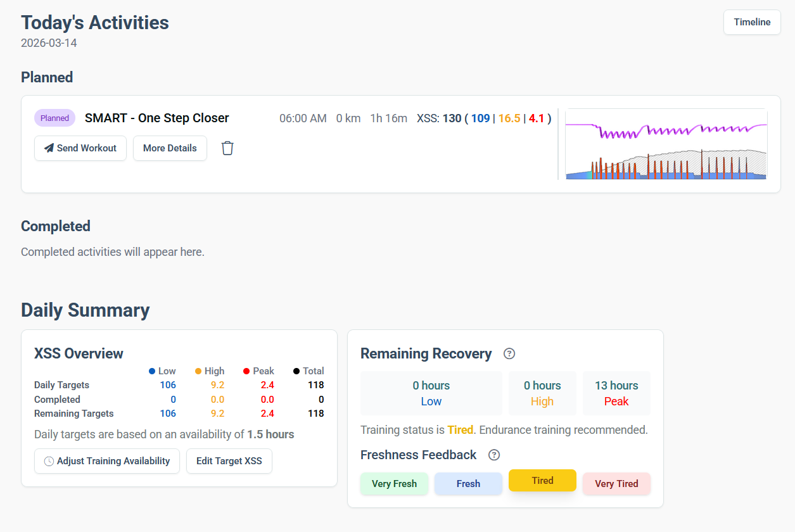Open the Timeline view

coord(752,22)
